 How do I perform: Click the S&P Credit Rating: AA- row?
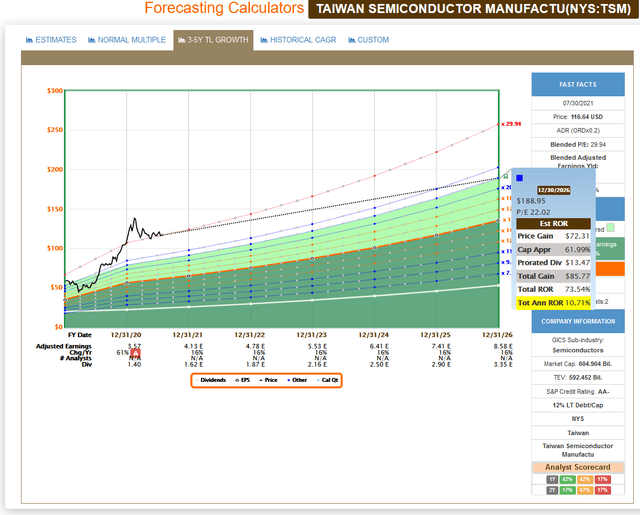coord(578,392)
